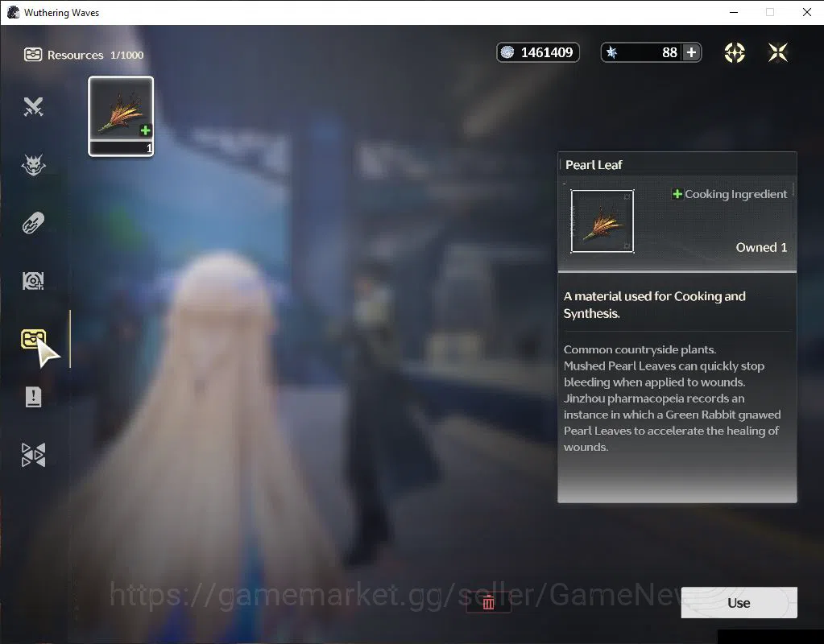Click the green plus on the Pearl Leaf slot
The height and width of the screenshot is (644, 824).
click(146, 130)
